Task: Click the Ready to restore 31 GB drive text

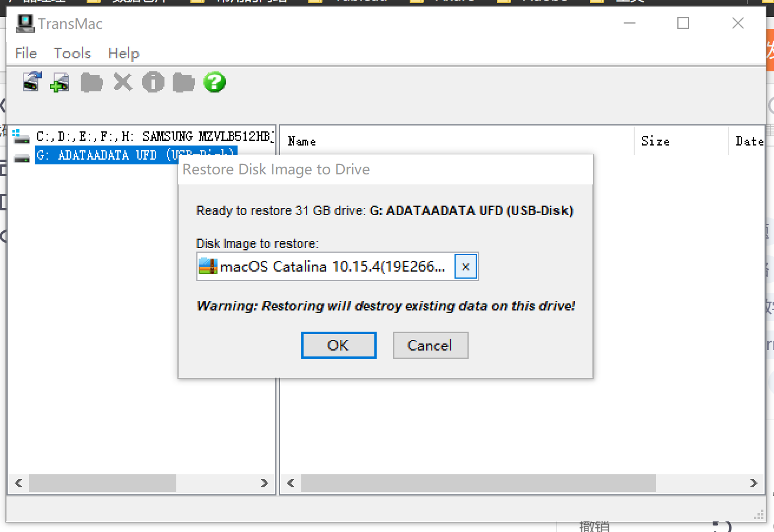Action: pos(385,211)
